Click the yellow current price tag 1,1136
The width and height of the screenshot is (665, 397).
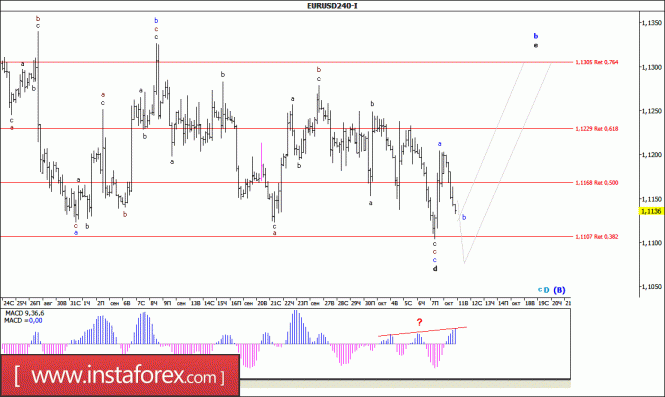[x=651, y=211]
